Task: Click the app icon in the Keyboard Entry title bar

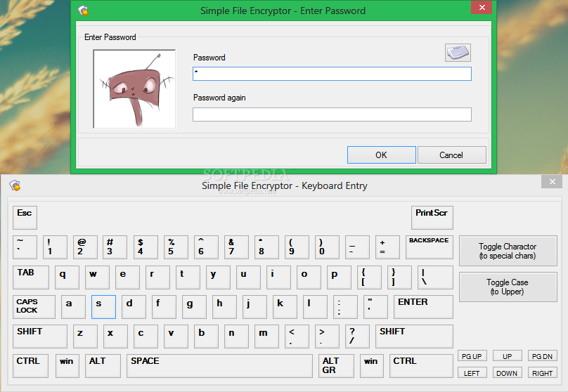Action: [15, 185]
